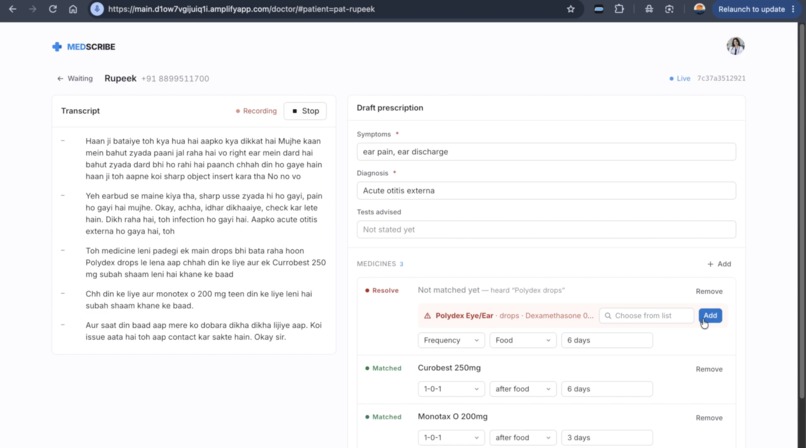Click the transcript line starting Aur saat din
This screenshot has width=806, height=448.
[203, 331]
